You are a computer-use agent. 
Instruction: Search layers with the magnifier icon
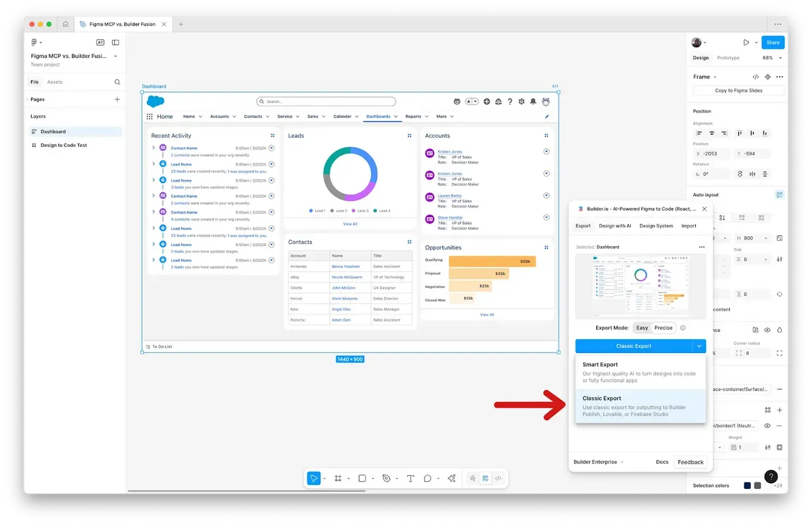[x=118, y=82]
